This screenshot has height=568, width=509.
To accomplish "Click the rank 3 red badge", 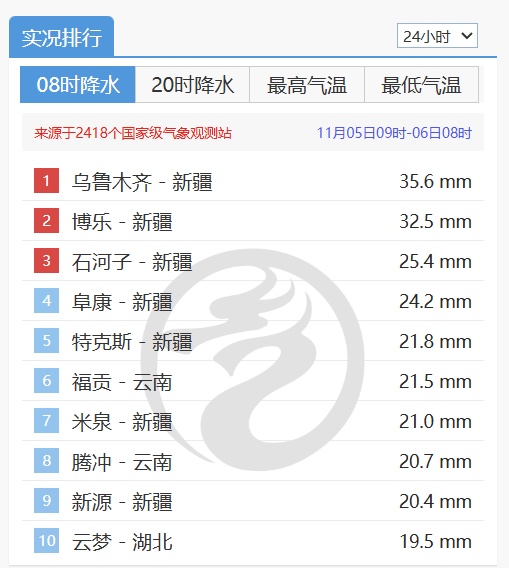I will pos(46,260).
